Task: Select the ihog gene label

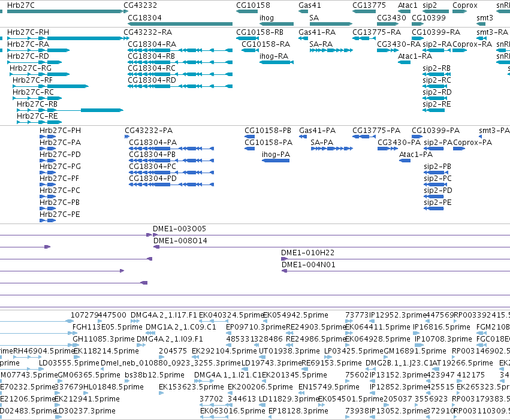Action: point(266,17)
